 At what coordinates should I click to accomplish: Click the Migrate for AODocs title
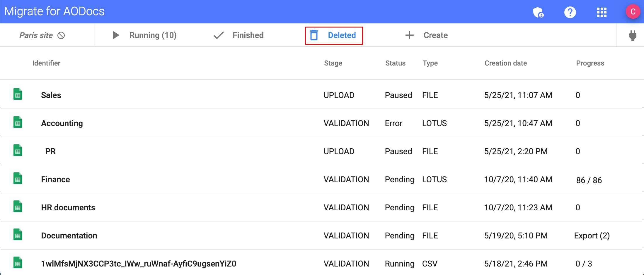coord(54,11)
